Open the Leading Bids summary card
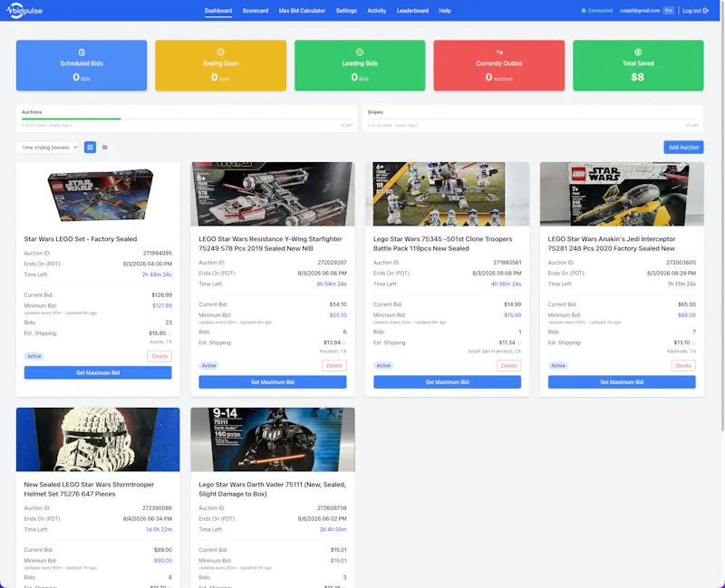The height and width of the screenshot is (588, 725). [x=360, y=65]
